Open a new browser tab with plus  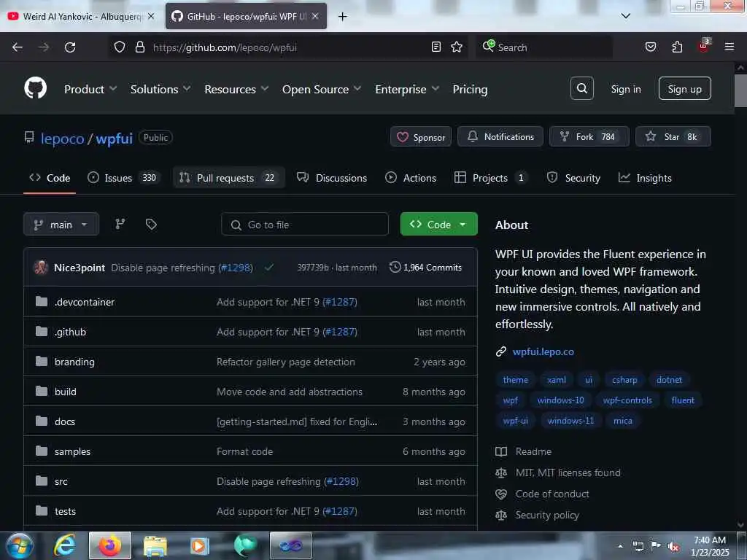pos(342,17)
